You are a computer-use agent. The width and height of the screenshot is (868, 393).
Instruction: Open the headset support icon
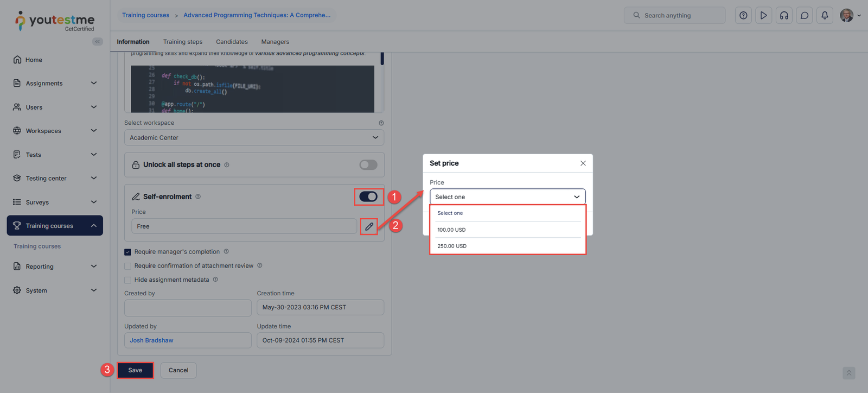[784, 16]
